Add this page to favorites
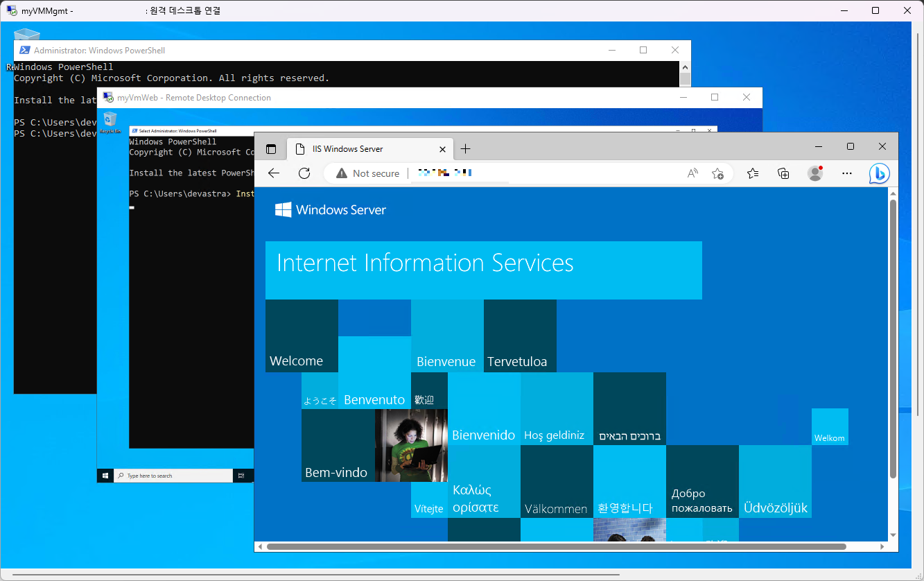Image resolution: width=924 pixels, height=581 pixels. coord(717,173)
